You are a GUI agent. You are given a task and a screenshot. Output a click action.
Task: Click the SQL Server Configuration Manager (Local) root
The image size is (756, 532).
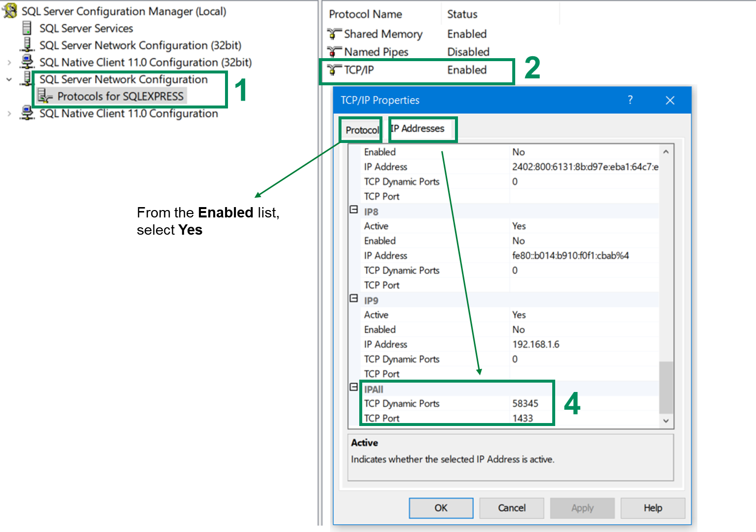point(124,11)
